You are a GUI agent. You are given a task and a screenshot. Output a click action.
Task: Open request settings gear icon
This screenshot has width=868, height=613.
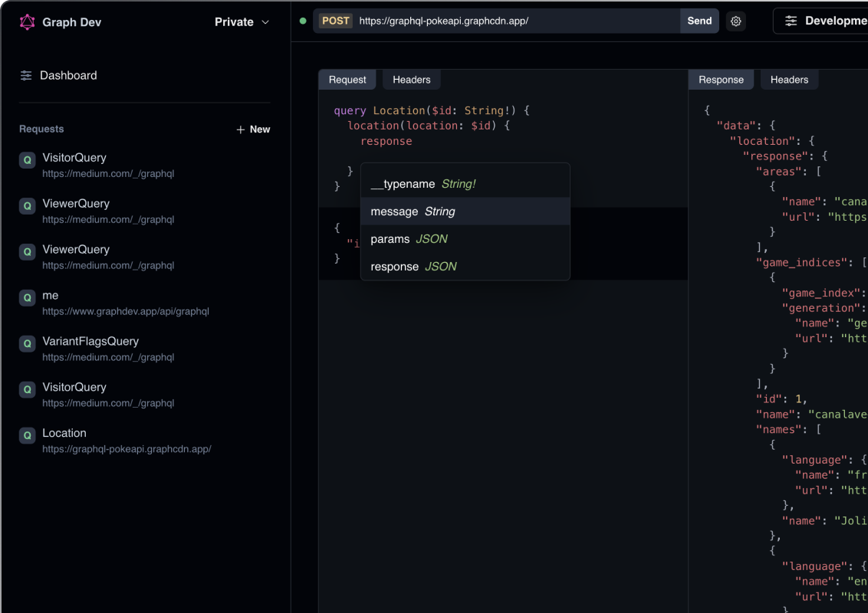tap(736, 21)
